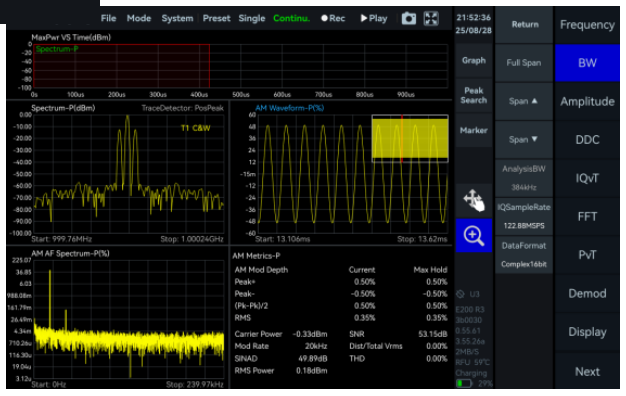Change IQSampleRate 122.88MSPS value
Viewport: 626px width, 396px height.
[x=524, y=216]
